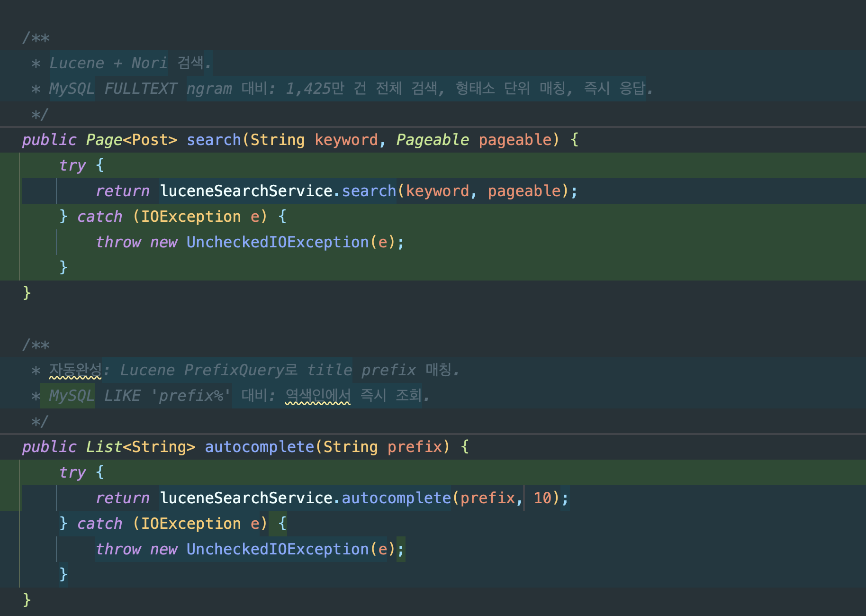The width and height of the screenshot is (866, 616).
Task: Click the 'prefix%' text in the LIKE comment
Action: point(191,396)
